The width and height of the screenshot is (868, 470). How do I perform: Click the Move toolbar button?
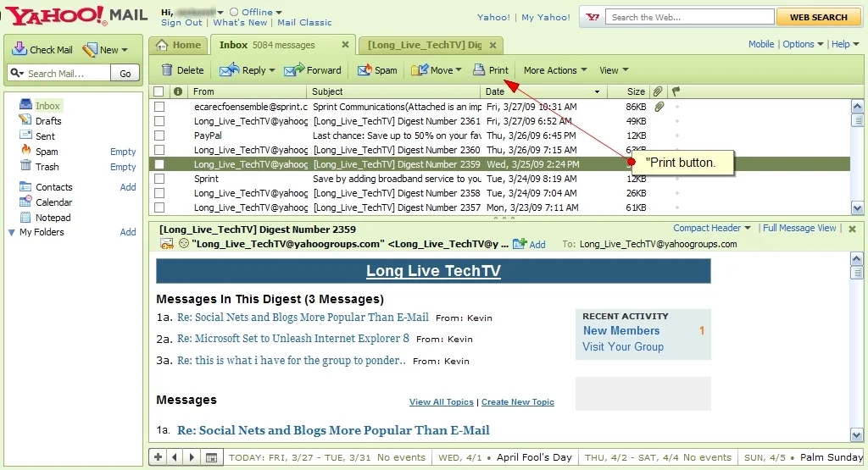[x=431, y=70]
